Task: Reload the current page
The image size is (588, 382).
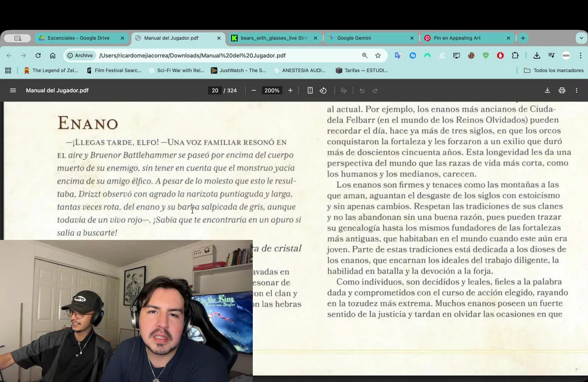Action: (x=38, y=55)
